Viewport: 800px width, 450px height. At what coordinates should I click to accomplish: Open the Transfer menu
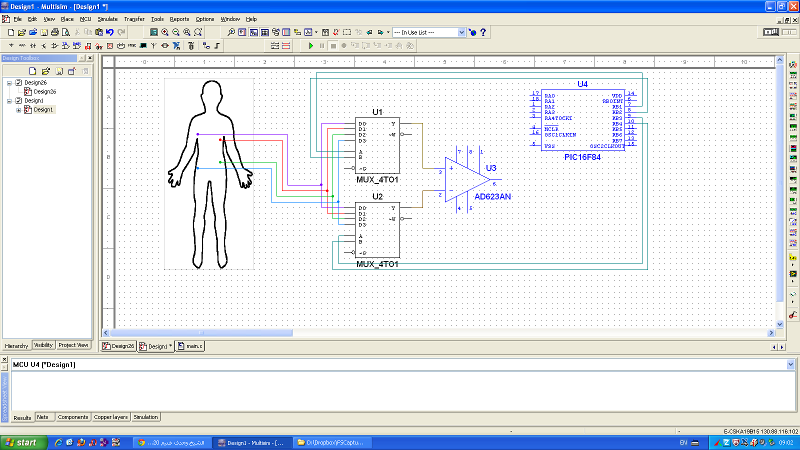pyautogui.click(x=134, y=19)
